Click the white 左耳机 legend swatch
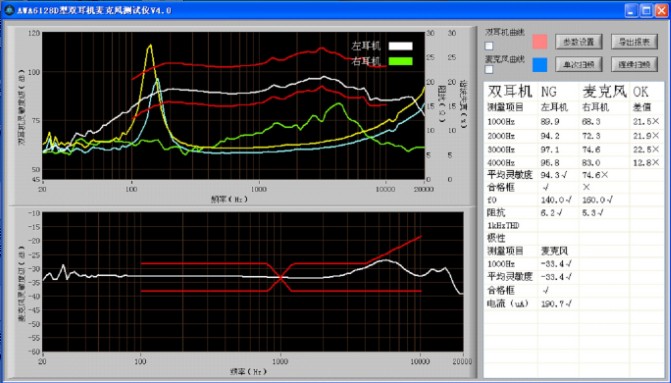This screenshot has width=671, height=383. [x=401, y=46]
